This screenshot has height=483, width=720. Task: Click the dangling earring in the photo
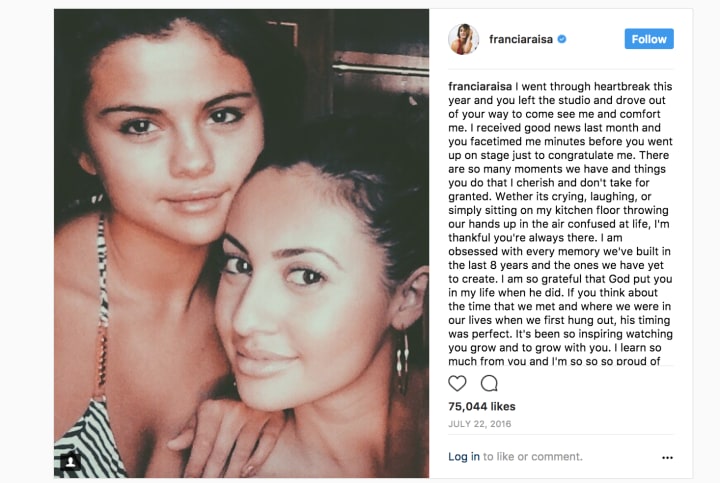click(403, 363)
